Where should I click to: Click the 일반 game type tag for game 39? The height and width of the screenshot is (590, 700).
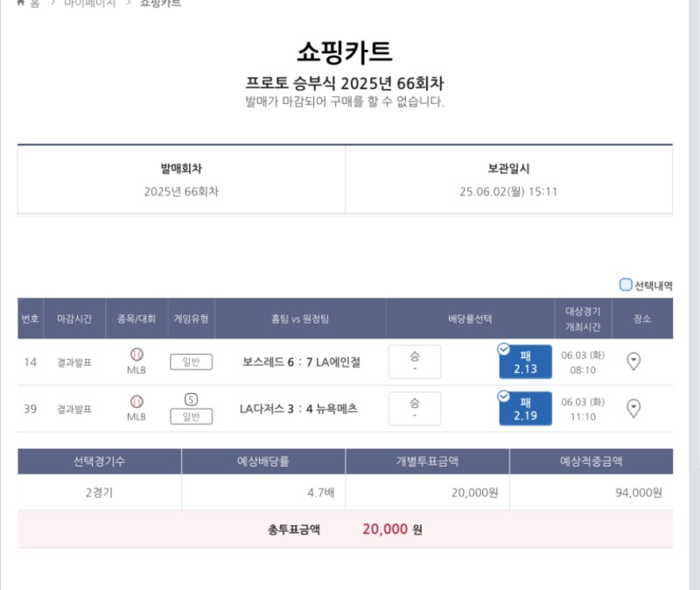[x=191, y=417]
